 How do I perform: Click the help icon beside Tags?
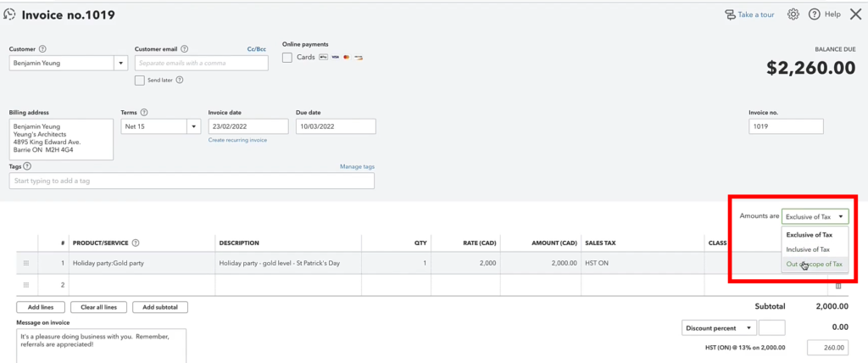tap(28, 165)
